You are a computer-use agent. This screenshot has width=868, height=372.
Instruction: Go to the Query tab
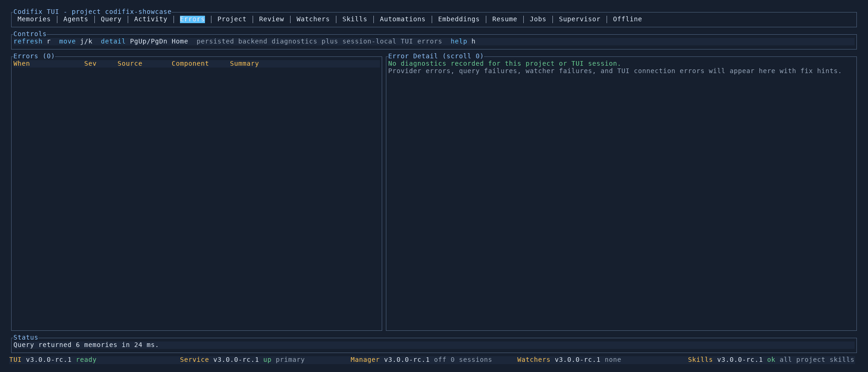(x=111, y=19)
